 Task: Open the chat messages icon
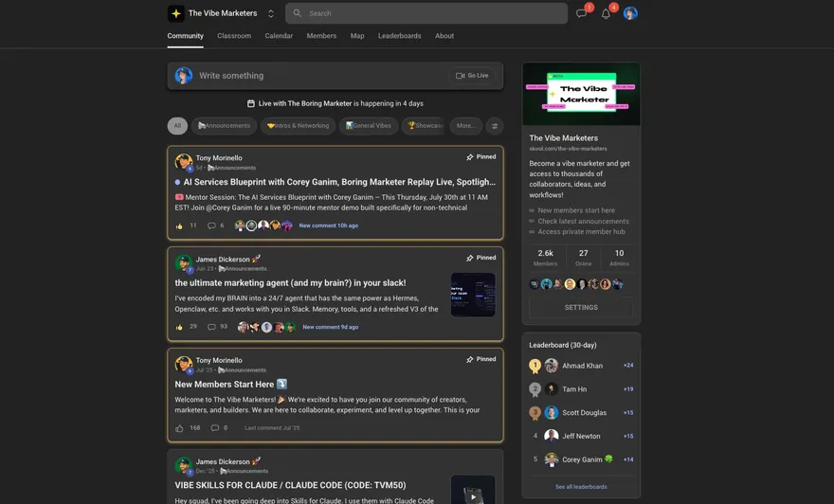point(581,13)
